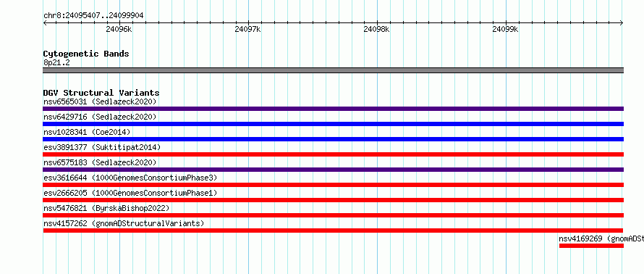
Task: Click the short red bar for nsv4169269
Action: click(591, 246)
